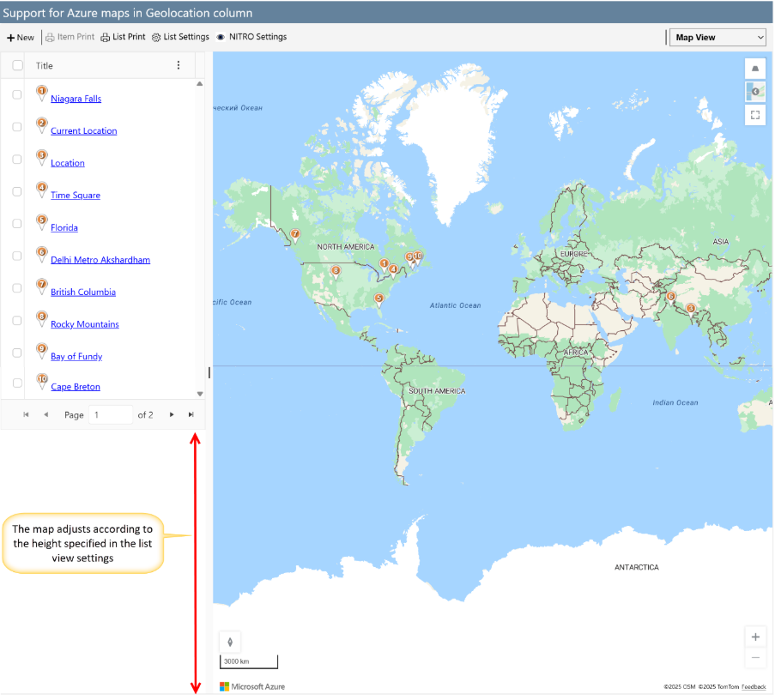Click map pin 5 in Florida

click(x=378, y=299)
